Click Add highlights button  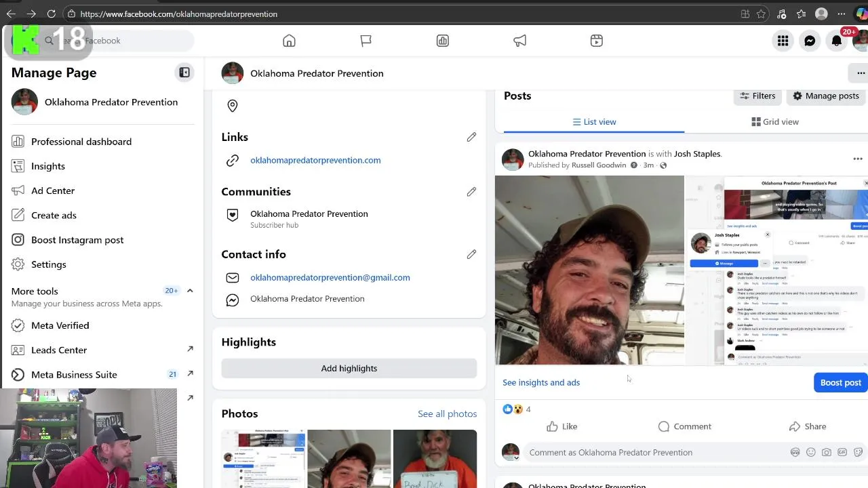(x=349, y=368)
